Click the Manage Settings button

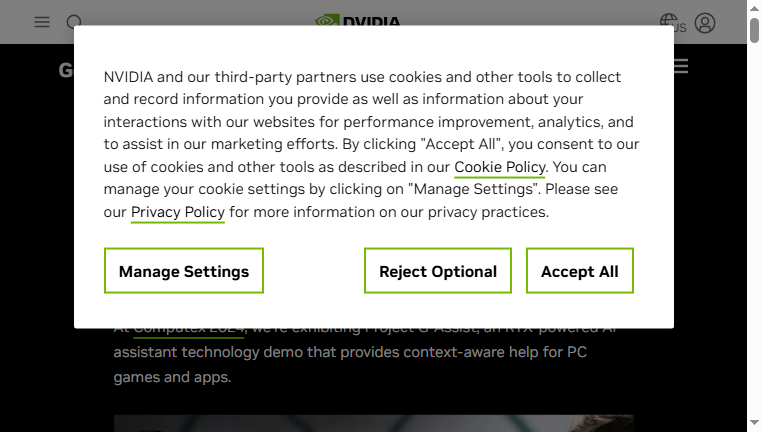point(184,271)
